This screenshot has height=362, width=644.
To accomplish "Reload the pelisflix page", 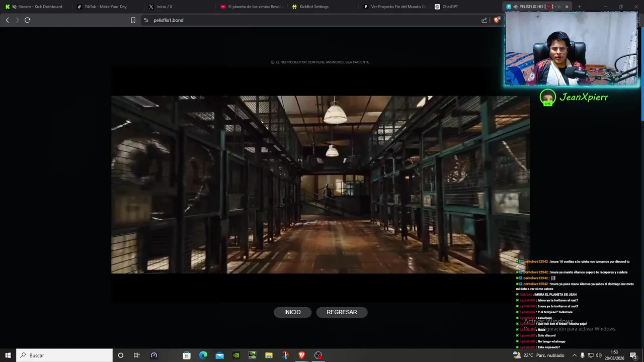I will coord(27,20).
